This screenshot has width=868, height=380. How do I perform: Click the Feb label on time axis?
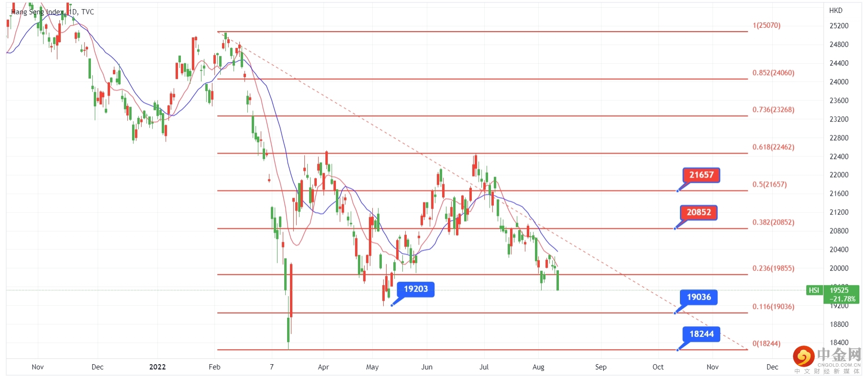[x=214, y=367]
